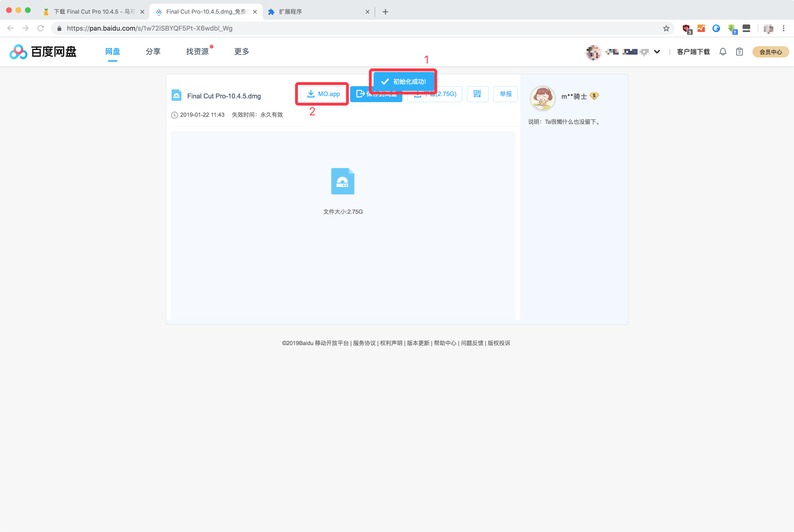Click the 帮助中心 footer link
794x532 pixels.
click(x=445, y=343)
